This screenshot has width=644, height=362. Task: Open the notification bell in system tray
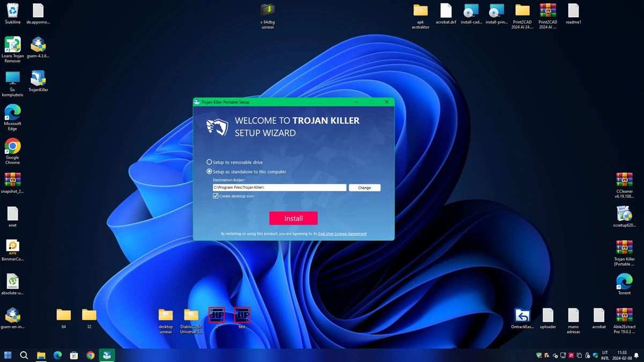[x=636, y=356]
